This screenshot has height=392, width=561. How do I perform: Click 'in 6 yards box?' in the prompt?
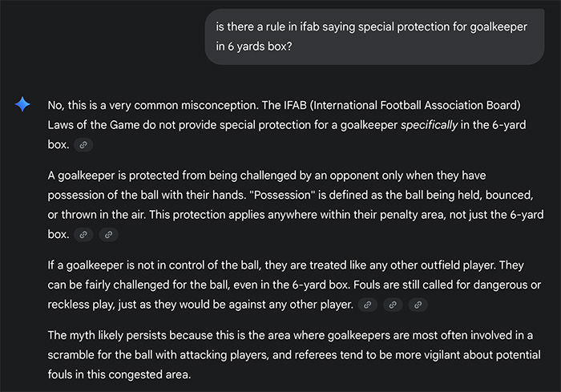tap(254, 46)
